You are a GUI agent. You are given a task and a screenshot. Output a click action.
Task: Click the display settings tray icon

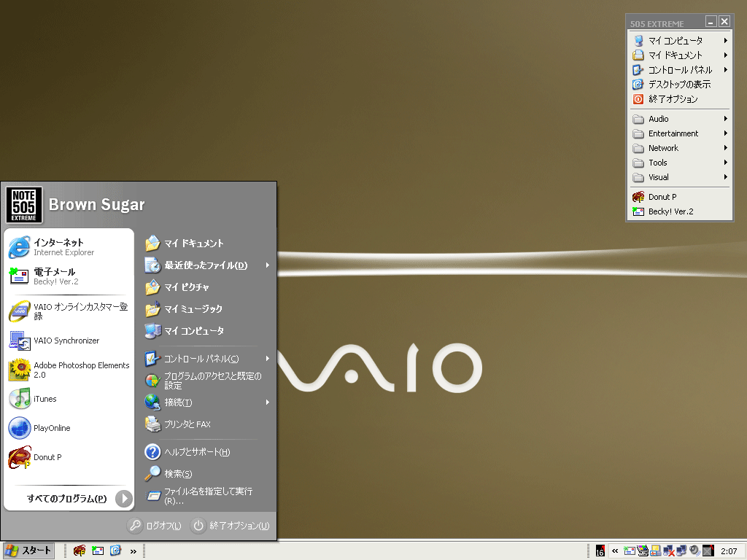643,551
